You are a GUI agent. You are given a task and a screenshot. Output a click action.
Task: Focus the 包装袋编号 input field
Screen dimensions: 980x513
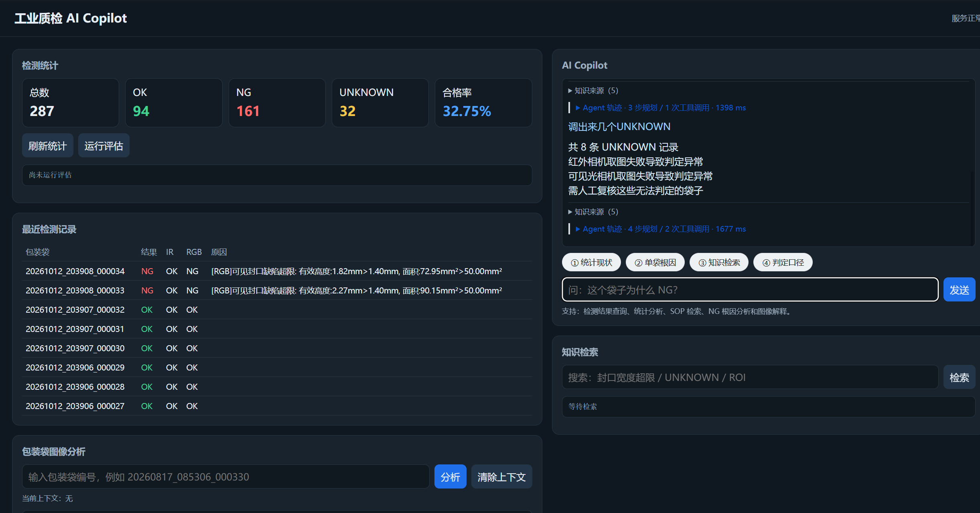(x=225, y=476)
